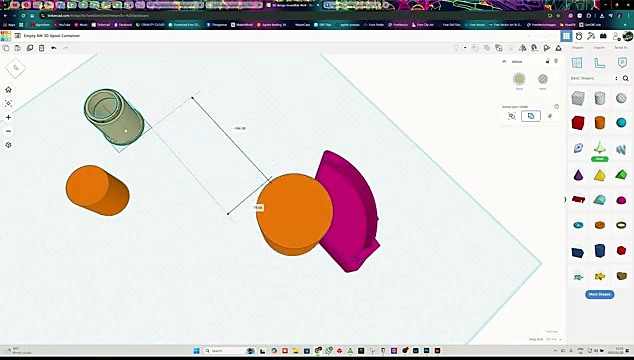This screenshot has width=634, height=360.
Task: Pick the orange Cylinder shape thumbnail
Action: (600, 123)
